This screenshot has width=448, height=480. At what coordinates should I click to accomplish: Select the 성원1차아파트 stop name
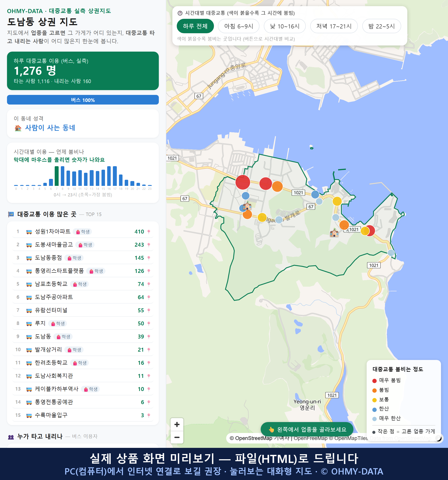53,231
